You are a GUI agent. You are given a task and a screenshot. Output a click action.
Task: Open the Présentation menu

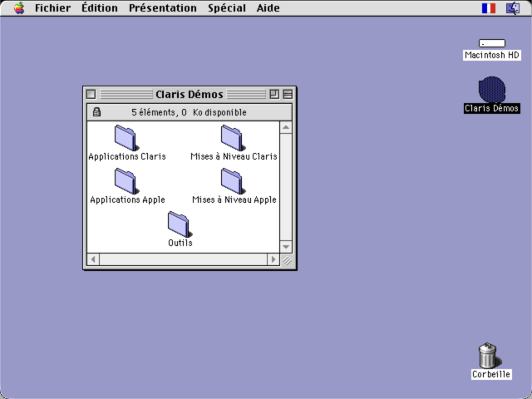tap(163, 7)
